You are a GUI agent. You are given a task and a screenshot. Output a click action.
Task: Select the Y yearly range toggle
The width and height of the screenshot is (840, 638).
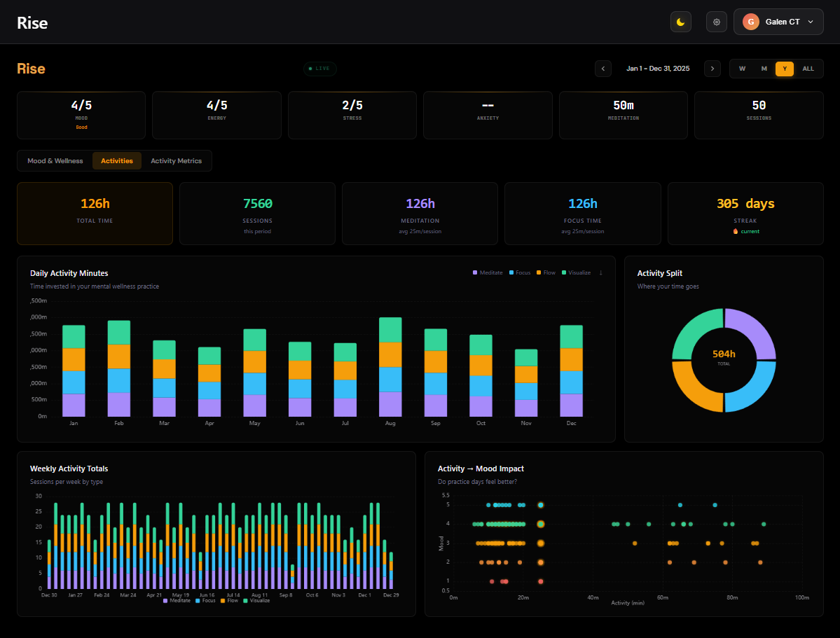(x=784, y=69)
